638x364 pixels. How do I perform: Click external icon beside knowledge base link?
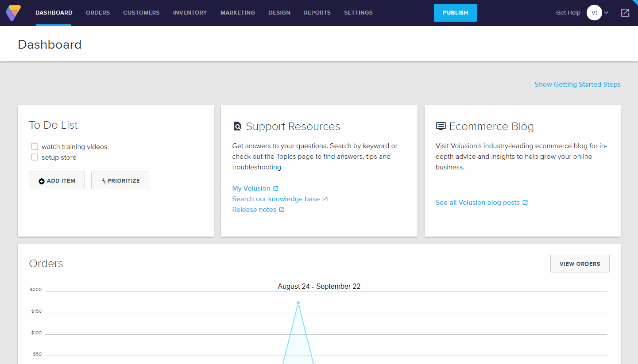[325, 199]
